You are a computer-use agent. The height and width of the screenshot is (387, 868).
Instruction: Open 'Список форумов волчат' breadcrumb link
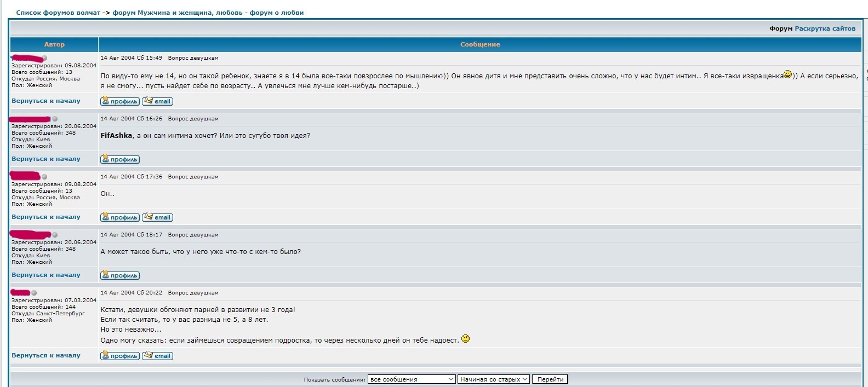58,13
